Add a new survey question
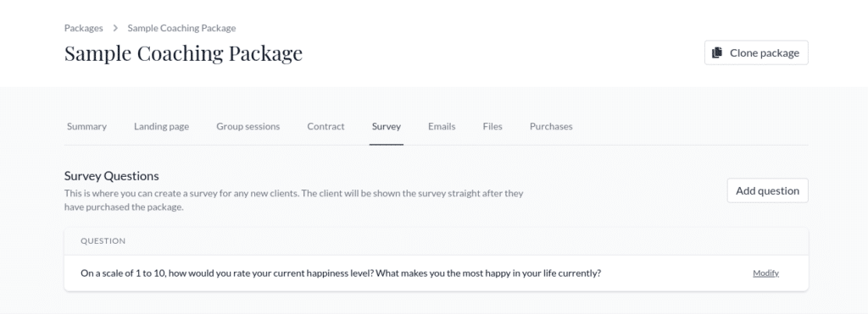The width and height of the screenshot is (868, 314). click(x=767, y=190)
